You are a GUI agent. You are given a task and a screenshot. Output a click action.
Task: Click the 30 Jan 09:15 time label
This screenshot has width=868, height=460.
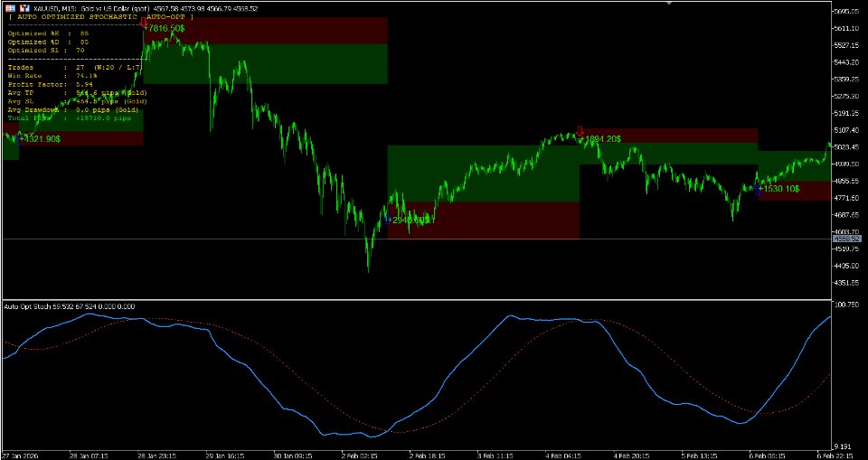[292, 455]
